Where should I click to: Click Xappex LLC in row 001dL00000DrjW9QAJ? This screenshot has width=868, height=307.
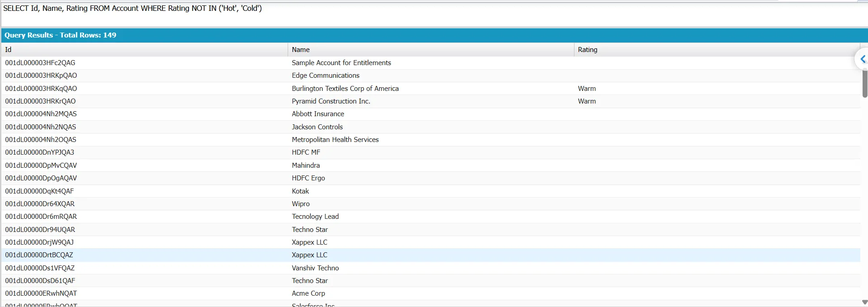(309, 242)
